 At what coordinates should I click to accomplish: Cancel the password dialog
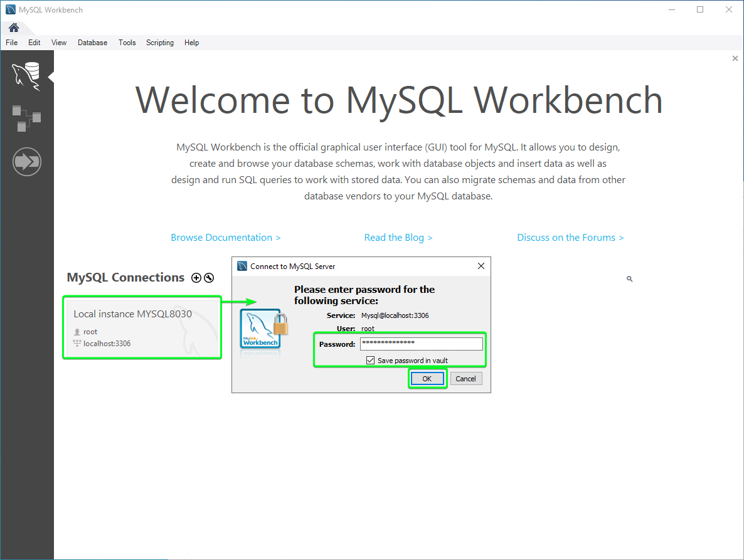pos(466,378)
